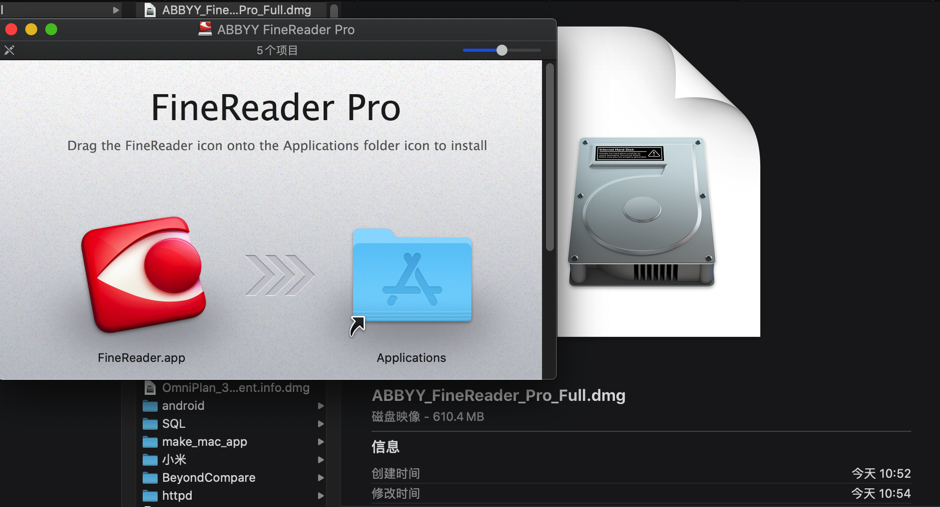Click the 磁盘映像 - 610.4 MB text

427,417
